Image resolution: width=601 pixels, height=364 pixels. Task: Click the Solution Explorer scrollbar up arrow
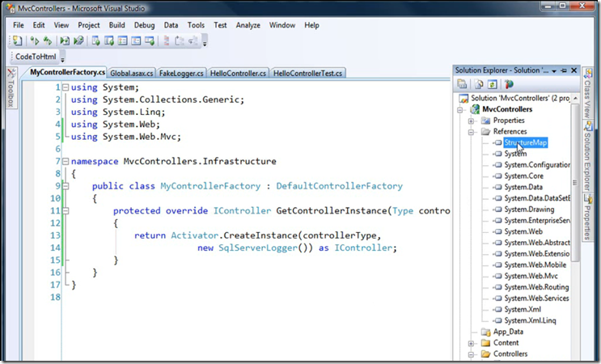point(575,99)
